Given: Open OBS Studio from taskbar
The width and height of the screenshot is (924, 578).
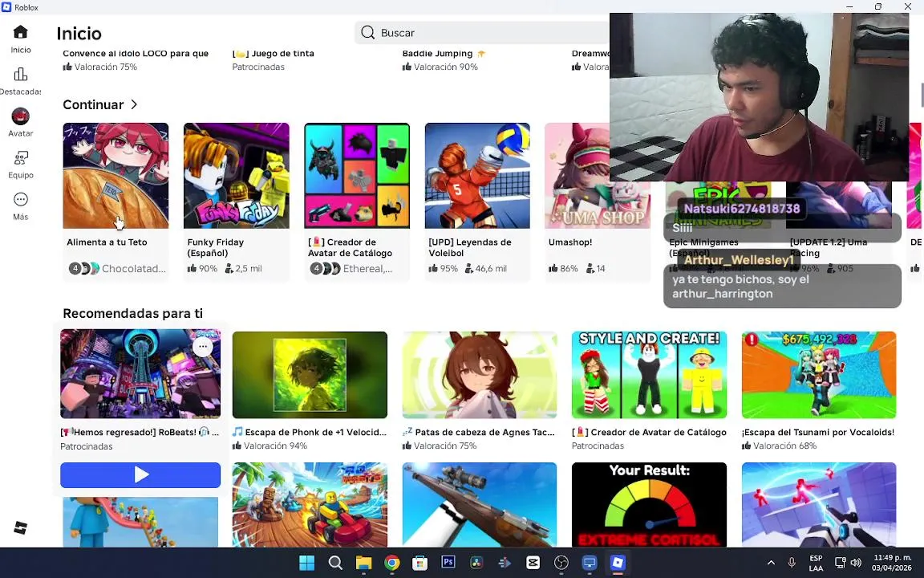Looking at the screenshot, I should pos(561,563).
